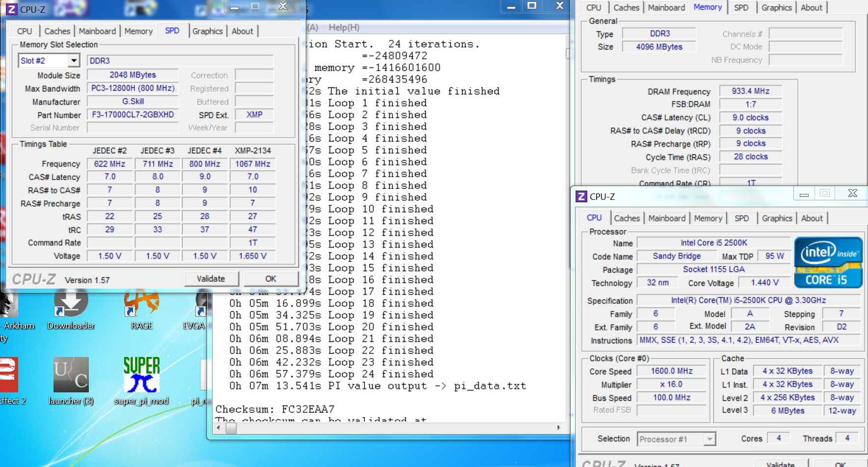Click the Bus Speed value 100.0 MHz
Screen dimensions: 868x467
(672, 397)
